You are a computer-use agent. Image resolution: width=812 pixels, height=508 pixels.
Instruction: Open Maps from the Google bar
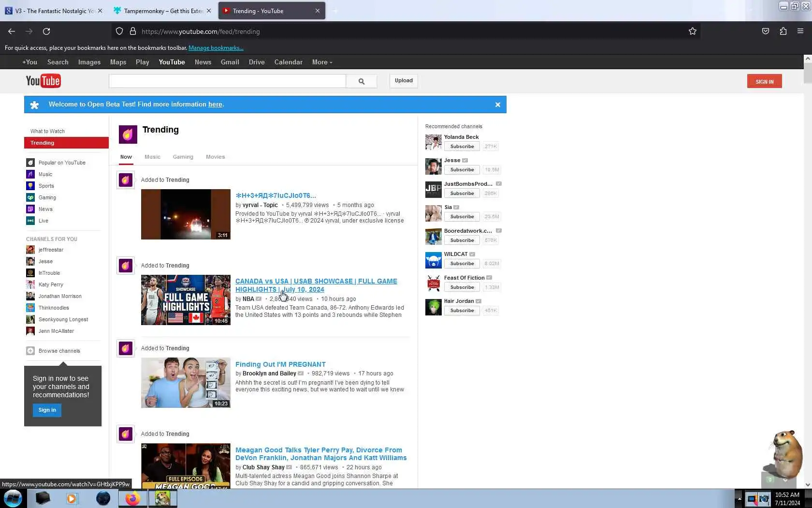(x=118, y=62)
